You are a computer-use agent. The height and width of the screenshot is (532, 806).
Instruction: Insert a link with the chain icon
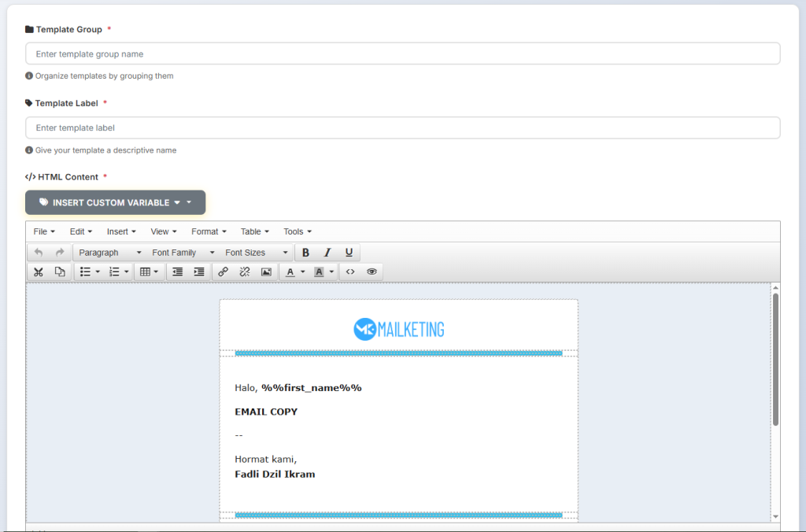pos(223,272)
